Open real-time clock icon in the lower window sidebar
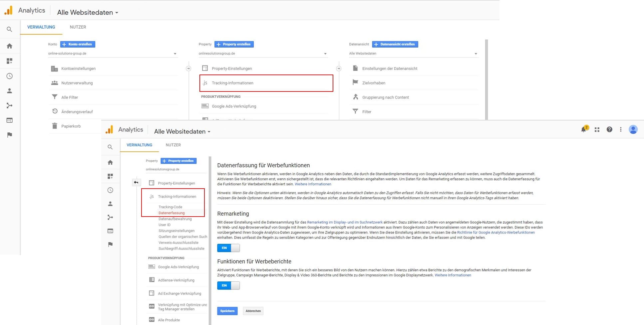The width and height of the screenshot is (644, 325). tap(110, 190)
